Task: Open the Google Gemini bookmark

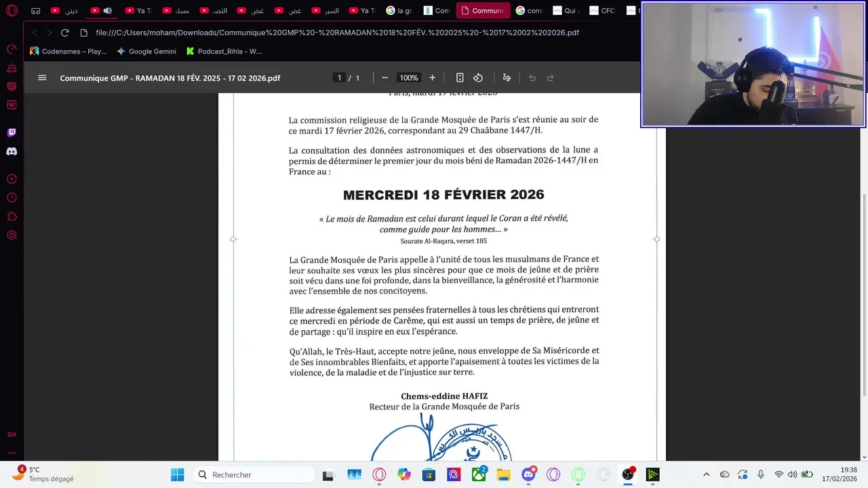Action: [146, 51]
